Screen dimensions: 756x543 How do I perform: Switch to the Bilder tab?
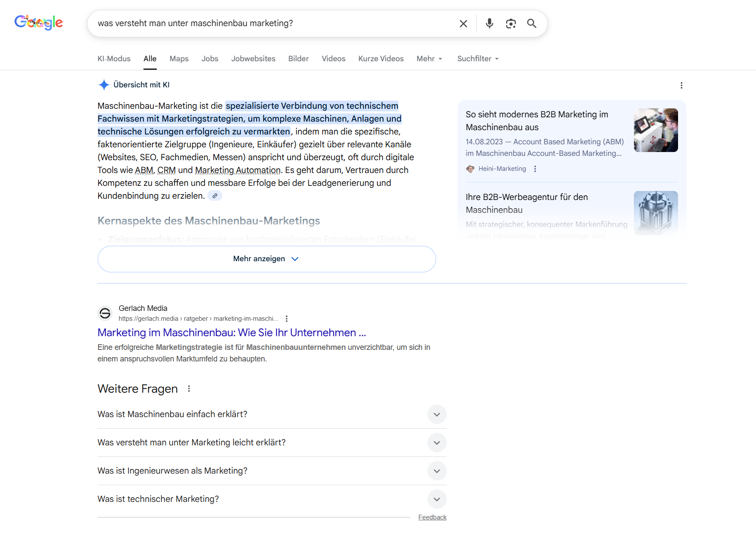[298, 59]
